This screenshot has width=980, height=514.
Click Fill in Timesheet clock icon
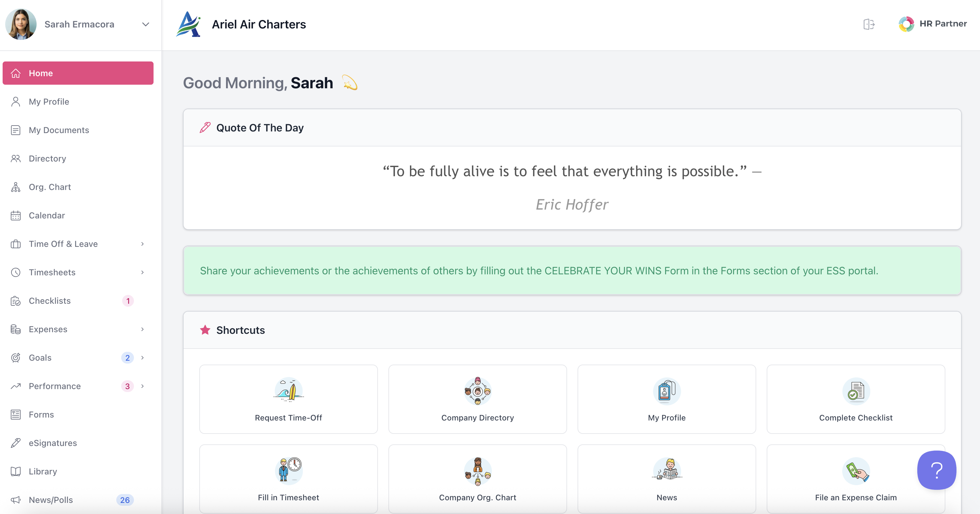click(288, 470)
